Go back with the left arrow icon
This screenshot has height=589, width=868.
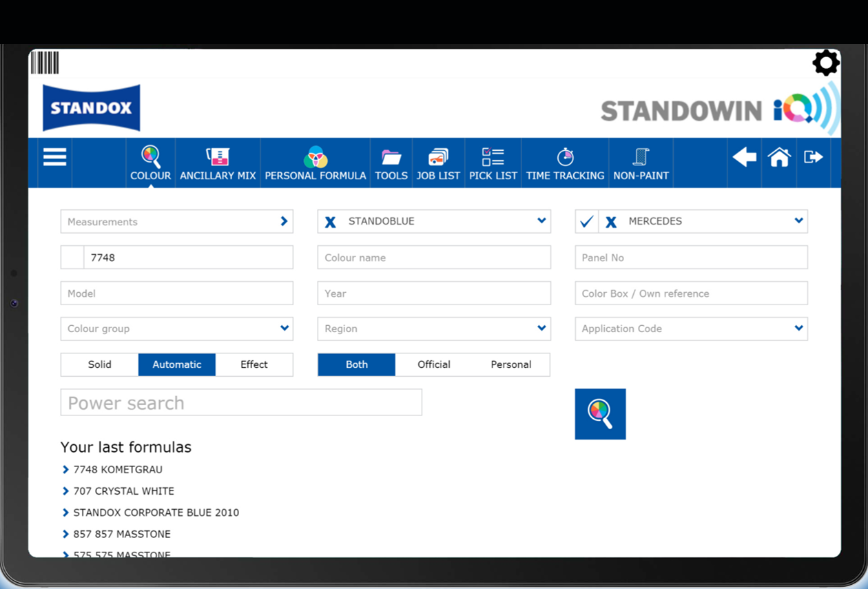[x=745, y=157]
